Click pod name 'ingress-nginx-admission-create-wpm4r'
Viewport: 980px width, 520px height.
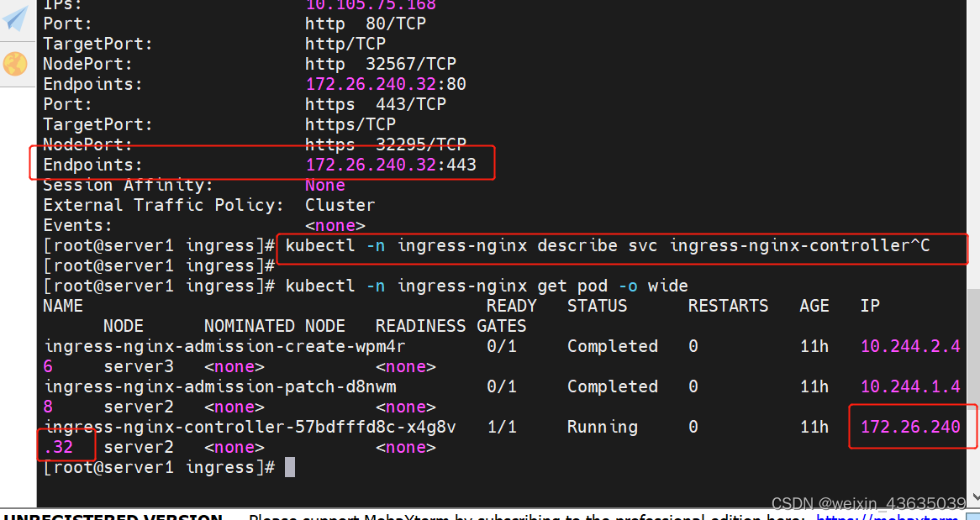click(225, 346)
